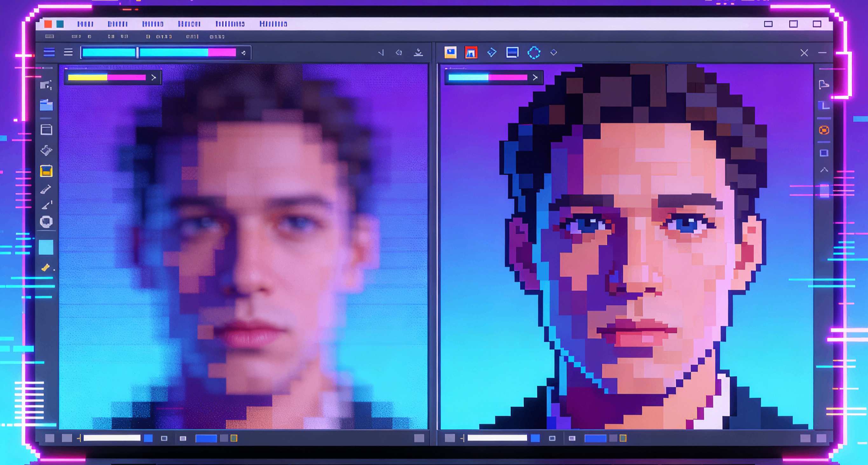Click the white input field in left status bar
This screenshot has height=465, width=868.
[112, 438]
